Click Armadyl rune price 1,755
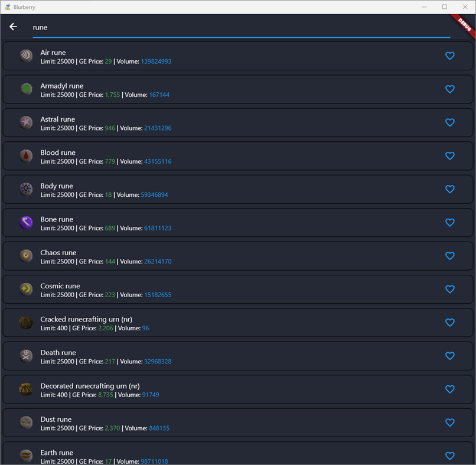This screenshot has height=465, width=476. 113,95
